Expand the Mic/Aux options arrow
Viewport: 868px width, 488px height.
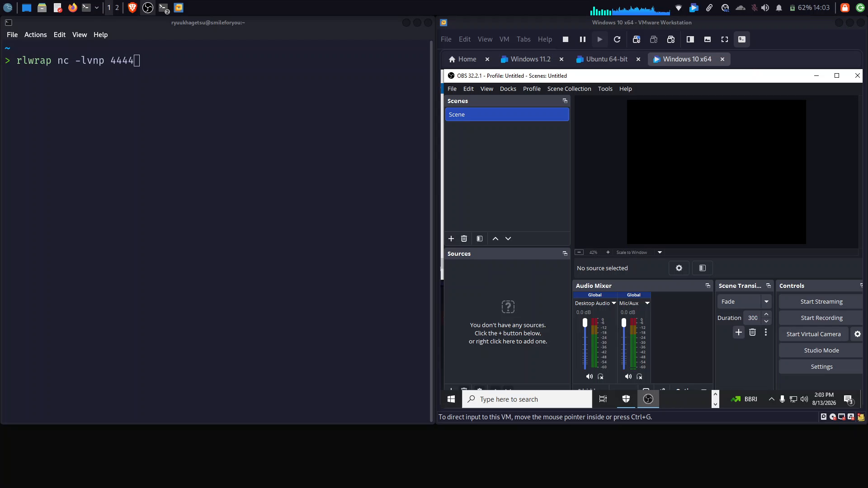click(647, 303)
